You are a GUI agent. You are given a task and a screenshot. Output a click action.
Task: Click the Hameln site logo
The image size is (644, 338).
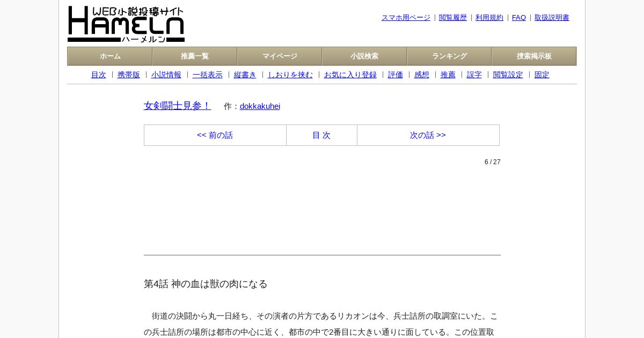point(126,24)
